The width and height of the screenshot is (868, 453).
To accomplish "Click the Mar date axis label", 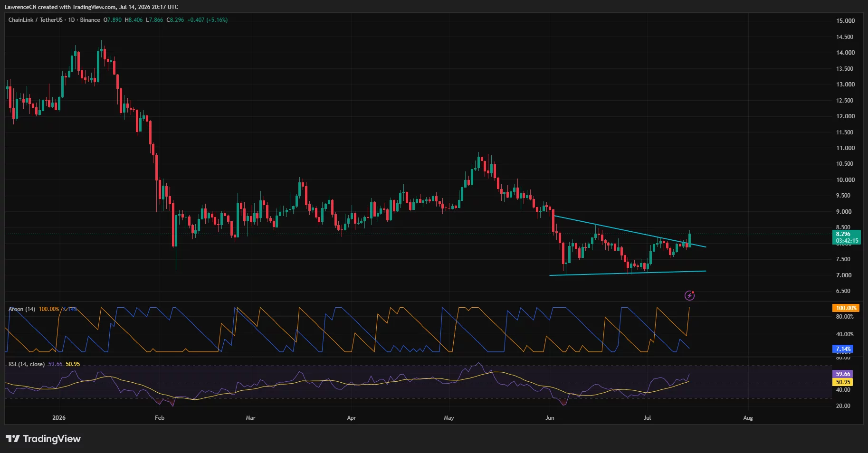I will [250, 418].
